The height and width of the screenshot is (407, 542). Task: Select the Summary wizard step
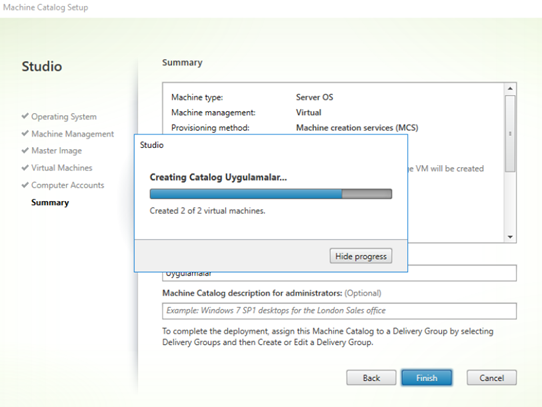pyautogui.click(x=50, y=202)
